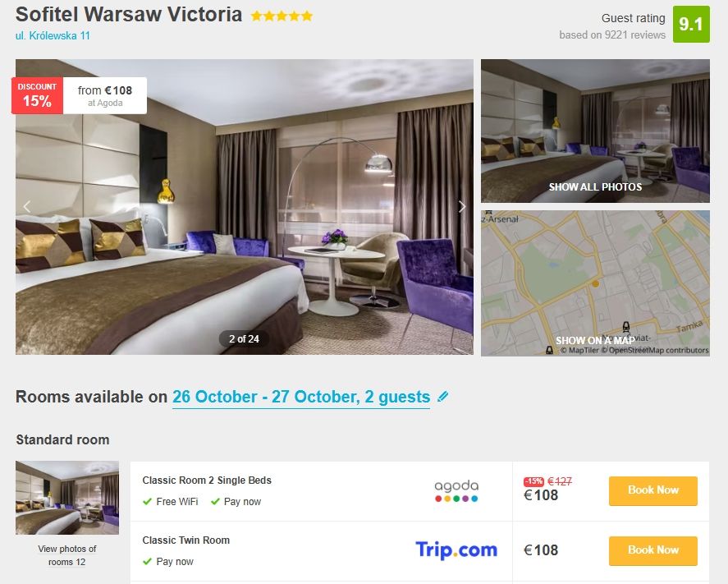This screenshot has width=728, height=584.
Task: Open Show on a map preview
Action: [595, 283]
